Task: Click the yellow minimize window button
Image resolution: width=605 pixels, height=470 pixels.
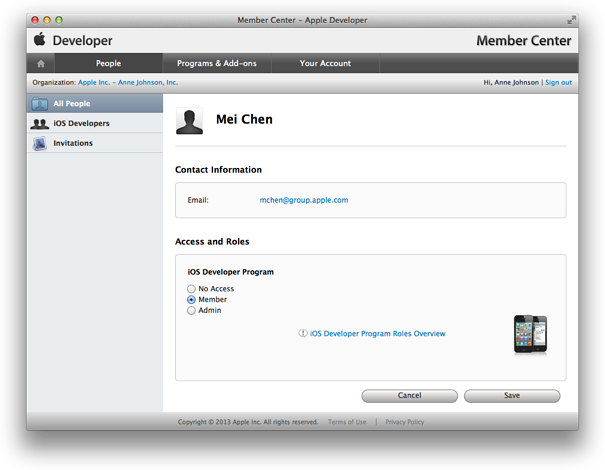Action: click(47, 20)
